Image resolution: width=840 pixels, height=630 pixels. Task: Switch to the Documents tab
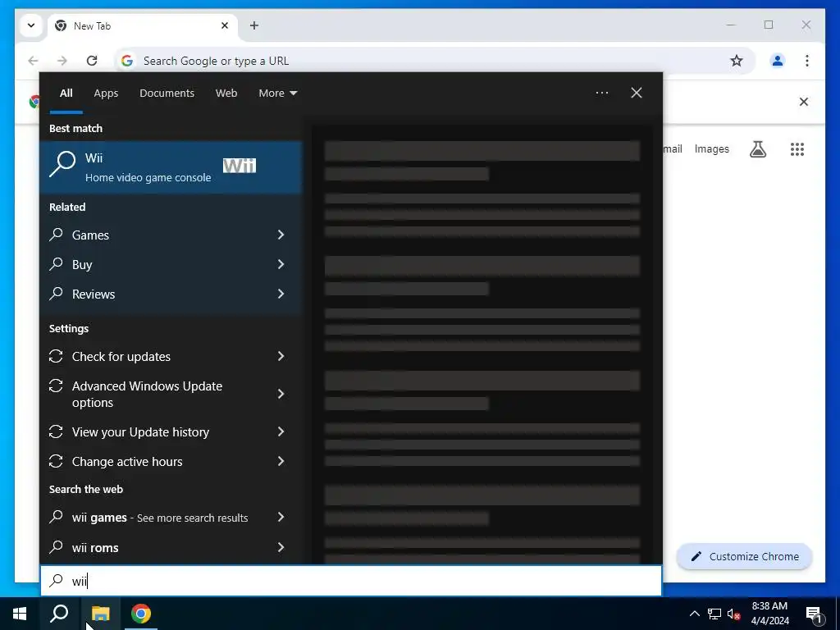[167, 94]
